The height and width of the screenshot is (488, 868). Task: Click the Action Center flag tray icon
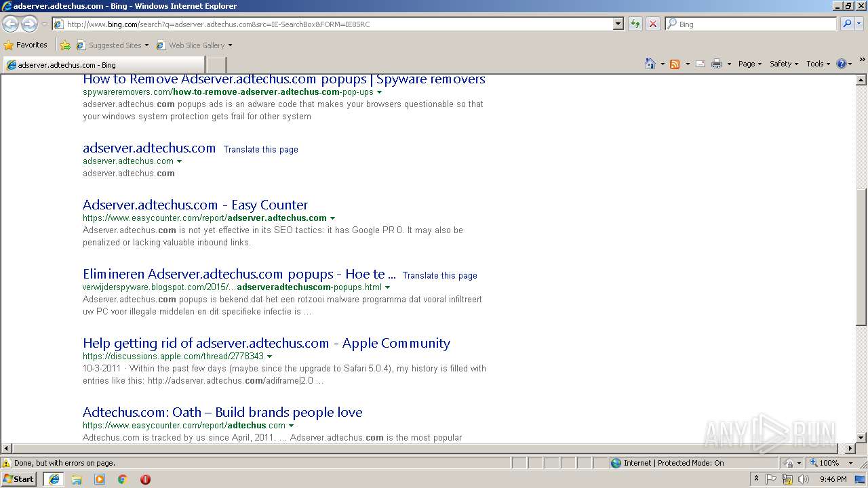tap(771, 479)
